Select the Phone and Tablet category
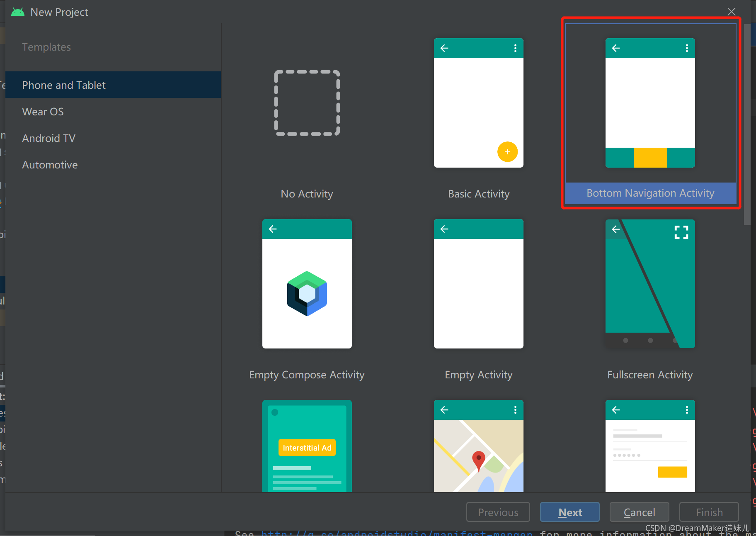 [64, 85]
